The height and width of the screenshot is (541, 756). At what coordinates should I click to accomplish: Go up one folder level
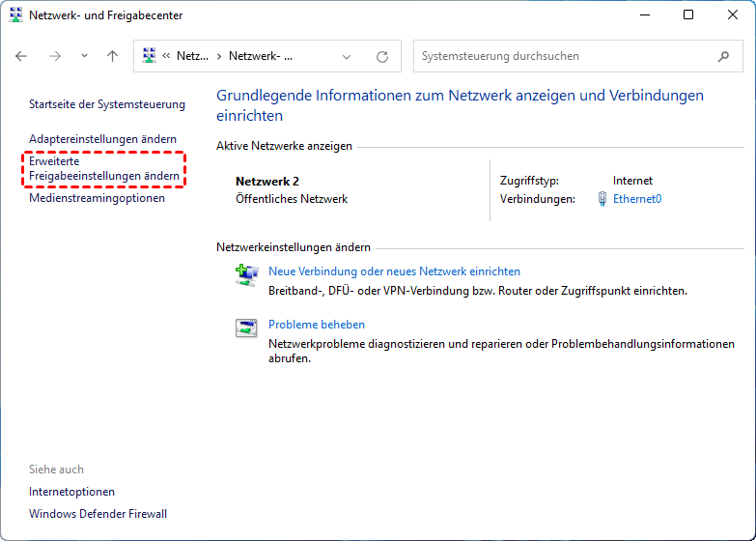[112, 56]
